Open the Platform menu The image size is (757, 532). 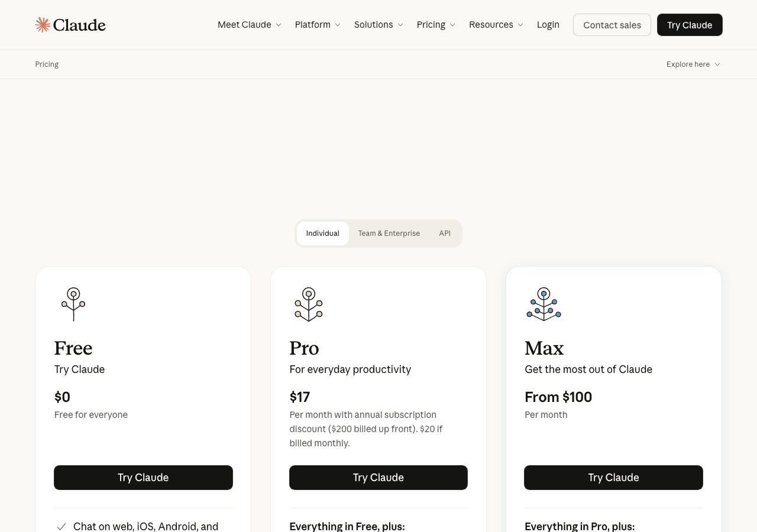tap(317, 24)
